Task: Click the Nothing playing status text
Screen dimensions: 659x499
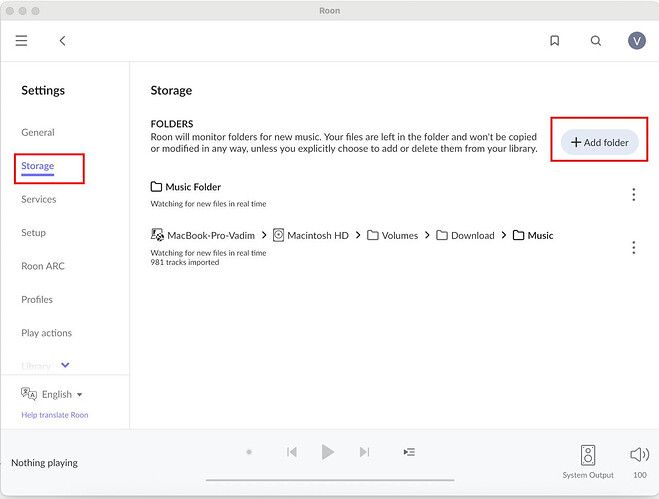Action: pos(45,463)
